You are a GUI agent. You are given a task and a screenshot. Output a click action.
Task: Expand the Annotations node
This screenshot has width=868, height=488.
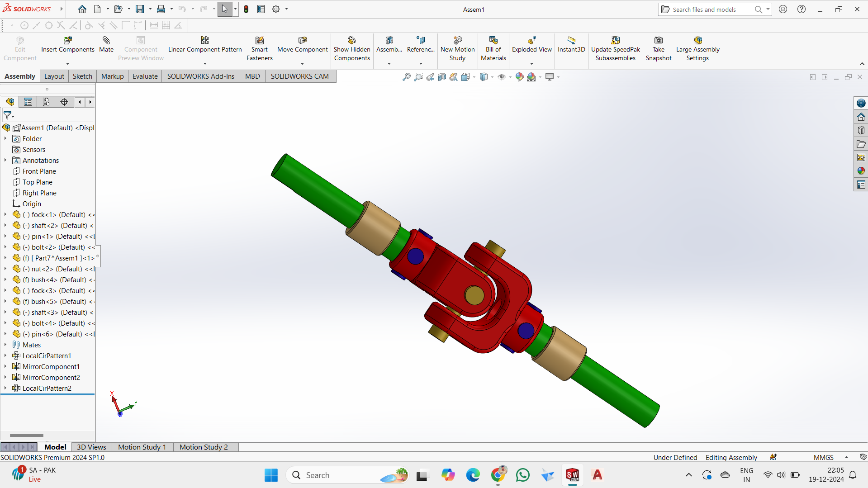point(5,160)
